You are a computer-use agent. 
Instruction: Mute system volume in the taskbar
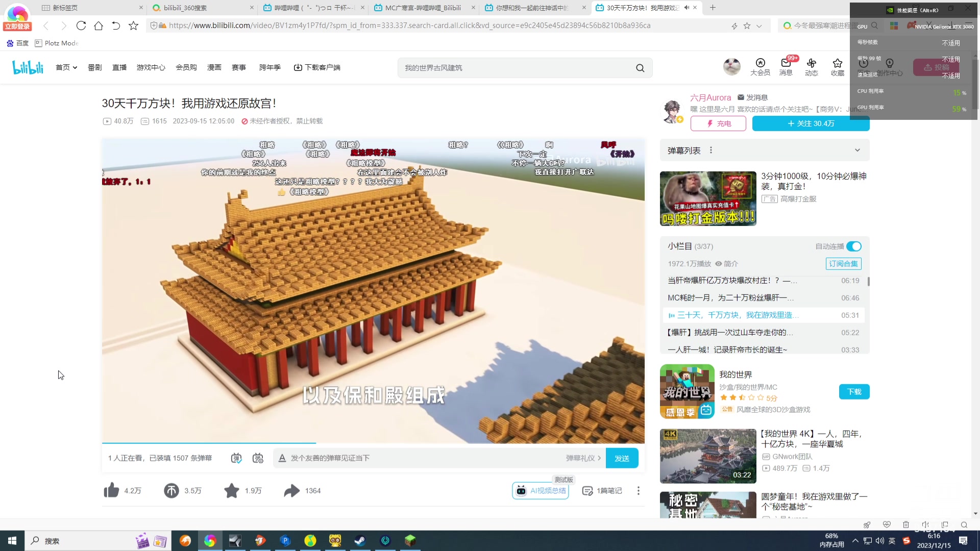click(879, 540)
